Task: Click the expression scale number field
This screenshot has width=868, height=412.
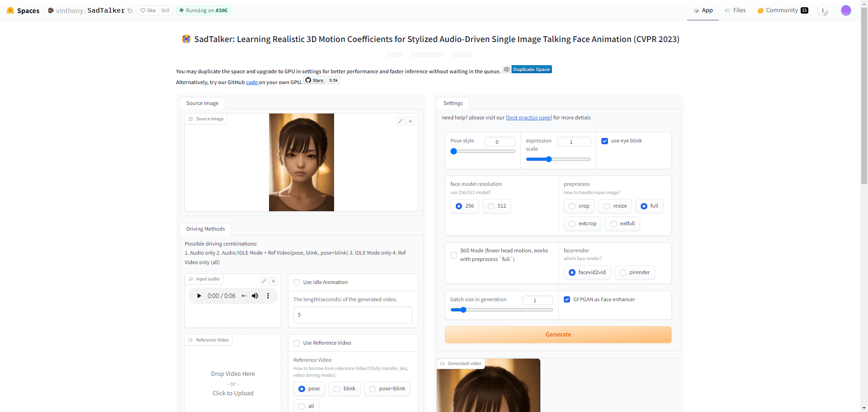Action: (x=574, y=142)
